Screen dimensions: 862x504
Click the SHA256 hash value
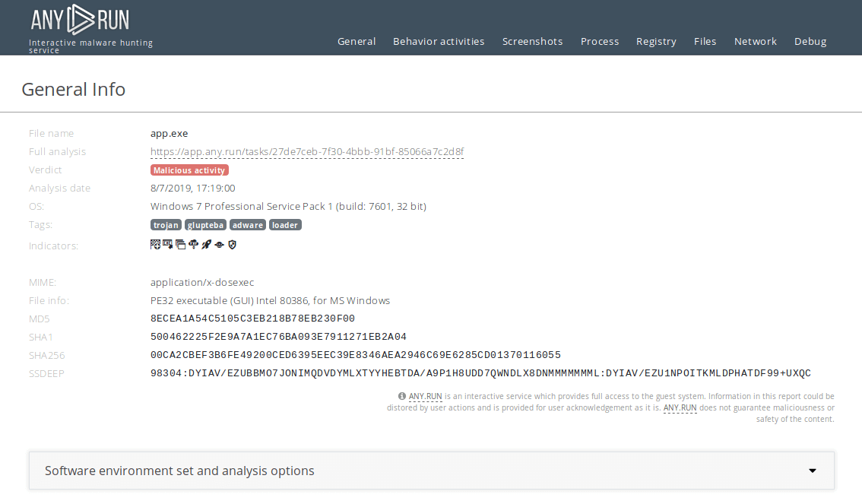click(356, 355)
